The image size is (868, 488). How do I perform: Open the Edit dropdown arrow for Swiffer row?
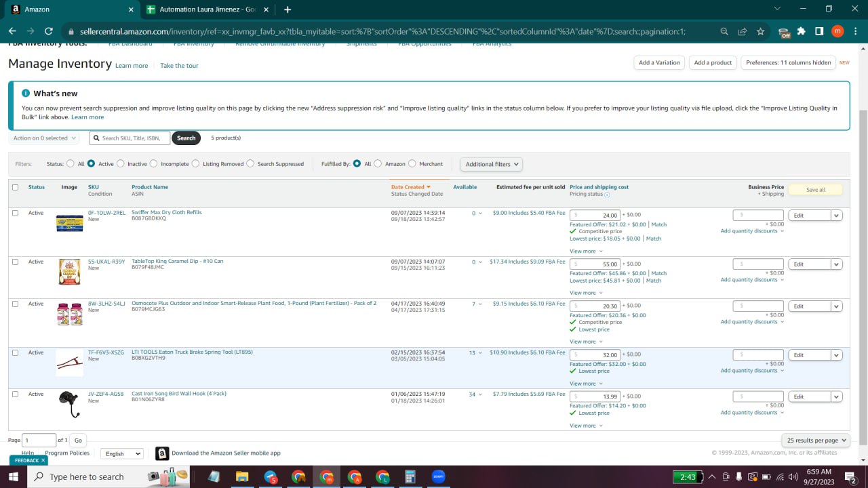(837, 216)
